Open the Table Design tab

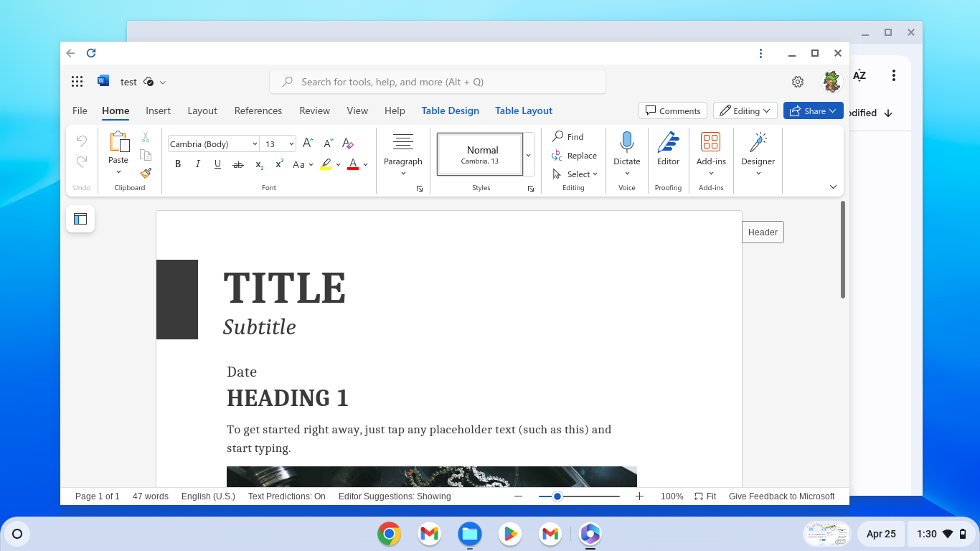click(x=450, y=110)
